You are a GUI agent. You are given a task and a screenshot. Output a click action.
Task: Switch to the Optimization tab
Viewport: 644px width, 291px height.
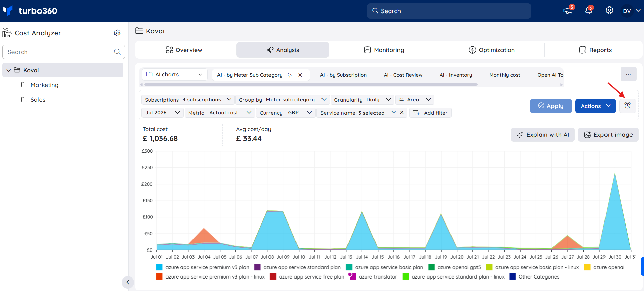coord(491,50)
